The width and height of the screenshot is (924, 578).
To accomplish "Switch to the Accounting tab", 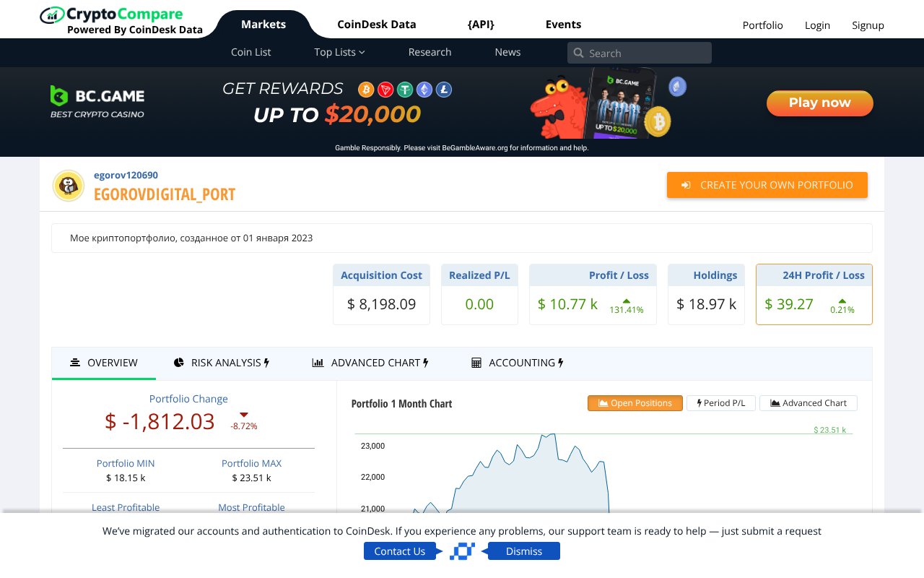I will point(525,362).
